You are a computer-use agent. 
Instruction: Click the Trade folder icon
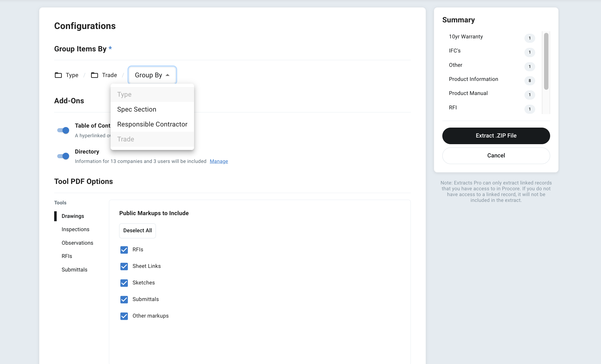tap(95, 75)
